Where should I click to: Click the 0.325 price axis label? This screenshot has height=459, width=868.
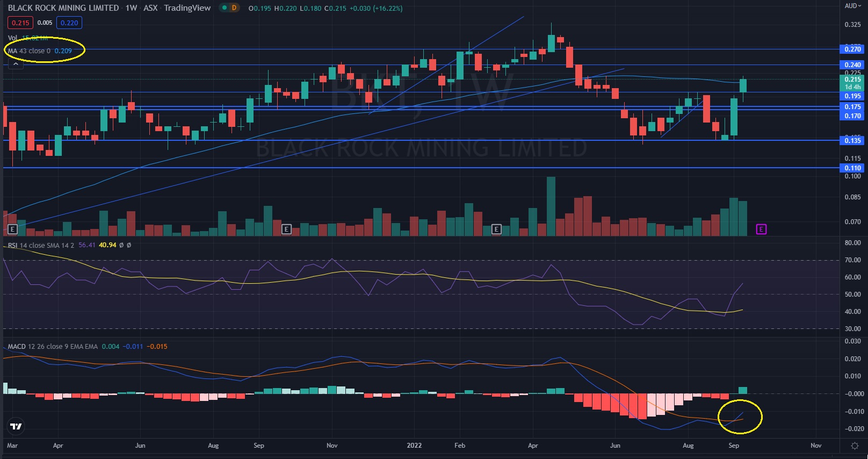coord(852,25)
